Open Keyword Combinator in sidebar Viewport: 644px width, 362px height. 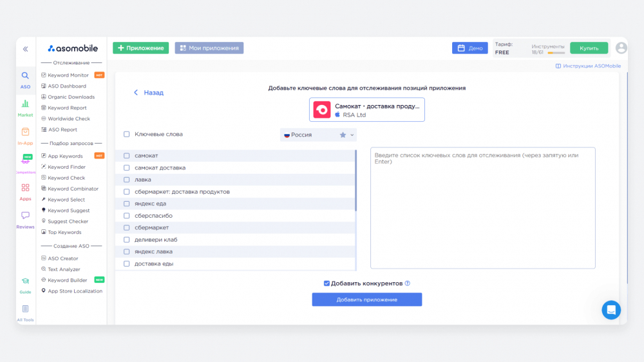pyautogui.click(x=73, y=189)
